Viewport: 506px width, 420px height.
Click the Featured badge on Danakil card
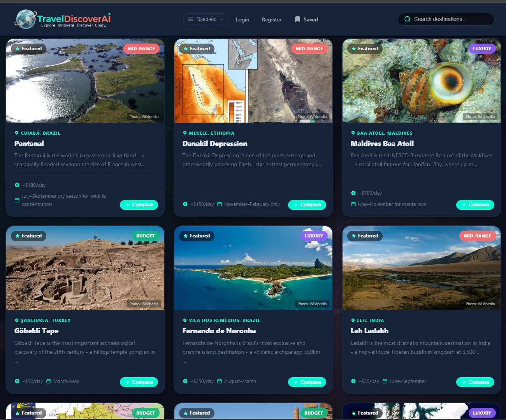pos(197,49)
